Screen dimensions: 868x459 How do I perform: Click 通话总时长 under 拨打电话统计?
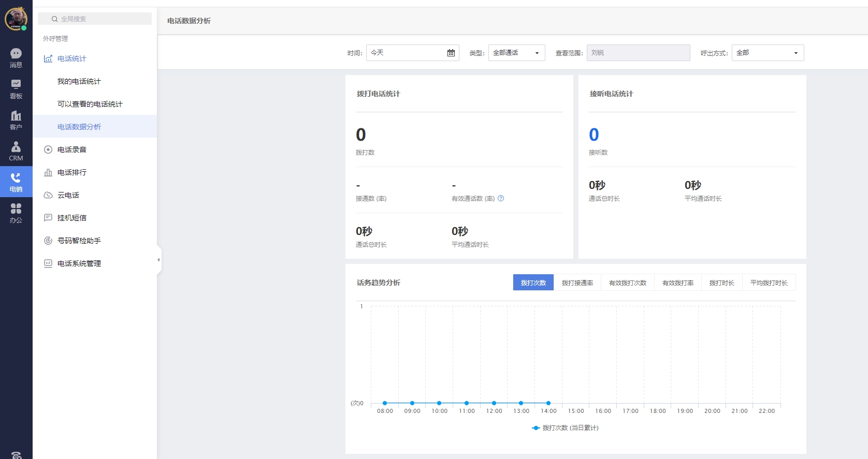[x=371, y=245]
